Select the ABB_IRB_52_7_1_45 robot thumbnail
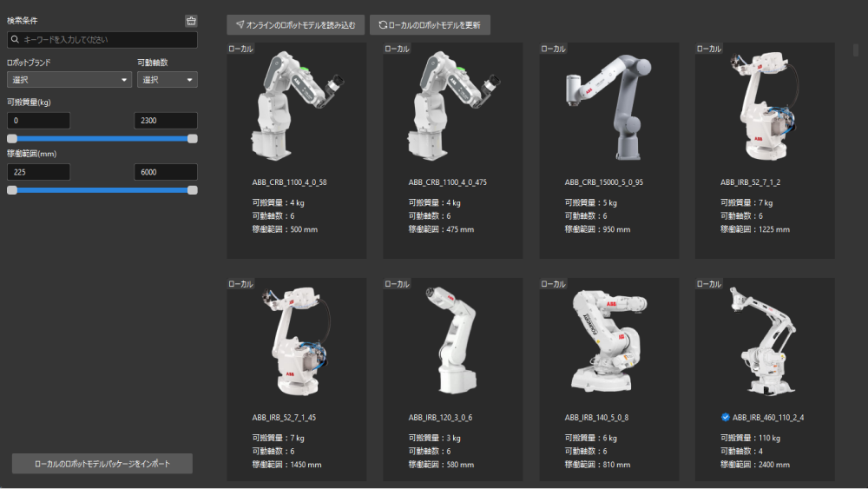Viewport: 868px width, 489px height. 297,340
